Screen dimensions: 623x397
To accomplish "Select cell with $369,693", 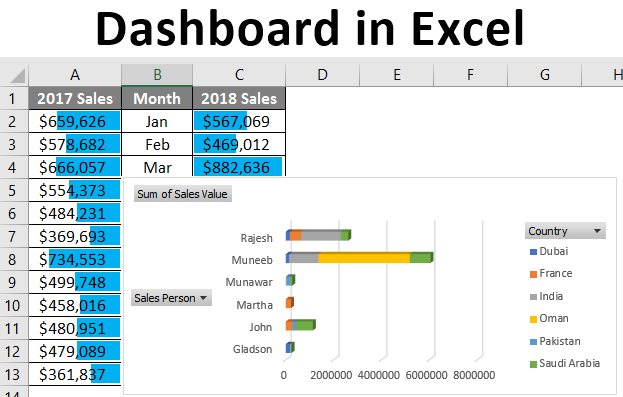I will tap(75, 236).
